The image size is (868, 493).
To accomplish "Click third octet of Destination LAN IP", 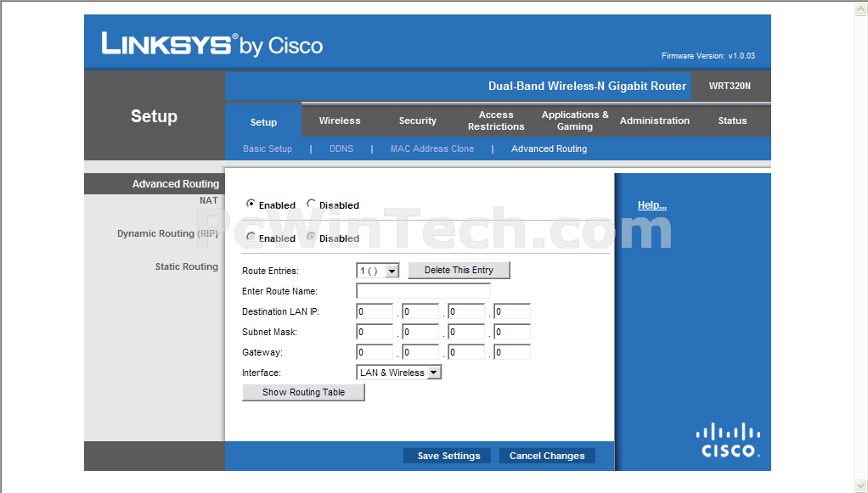I will 466,311.
